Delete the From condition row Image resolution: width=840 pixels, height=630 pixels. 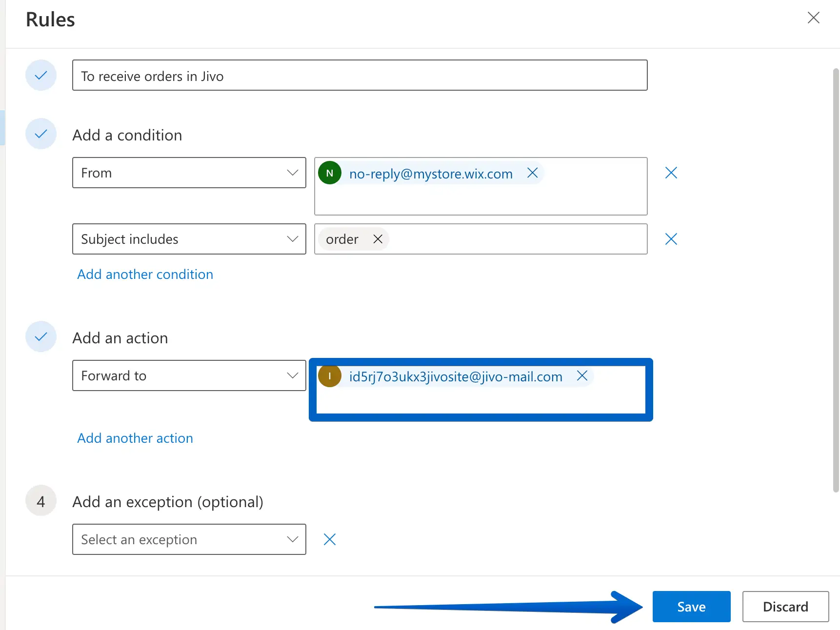[671, 173]
